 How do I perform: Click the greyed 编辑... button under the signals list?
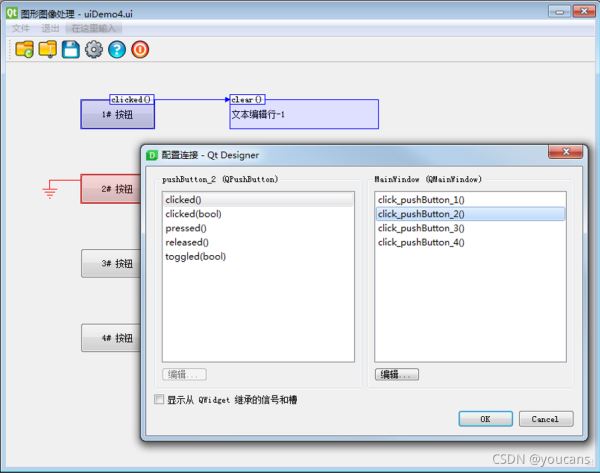pyautogui.click(x=184, y=374)
